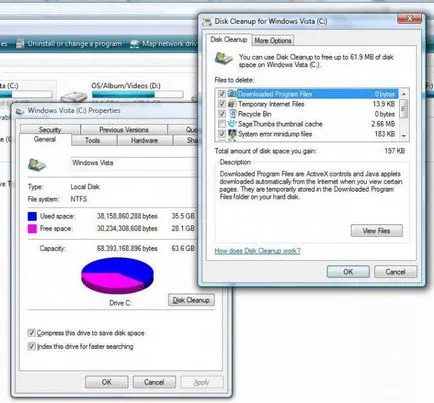
Task: Click the Map network drive icon
Action: click(134, 44)
